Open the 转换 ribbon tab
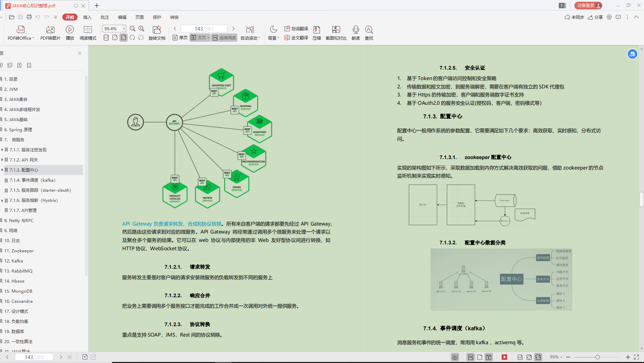This screenshot has height=363, width=644. point(174,17)
